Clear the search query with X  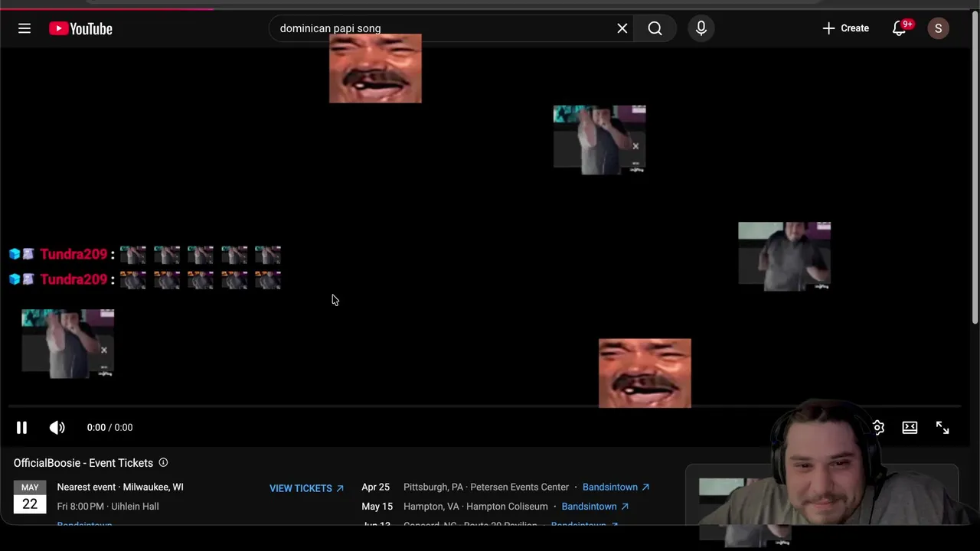click(x=622, y=28)
